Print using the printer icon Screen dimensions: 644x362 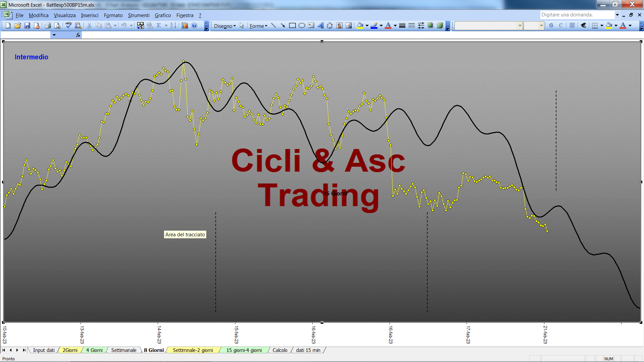click(48, 25)
